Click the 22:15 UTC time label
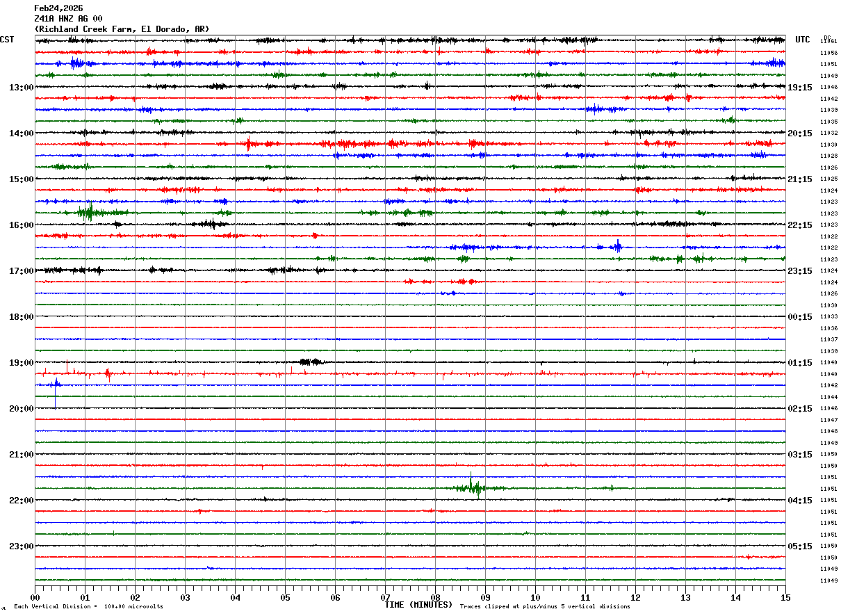The width and height of the screenshot is (841, 616). pos(800,225)
